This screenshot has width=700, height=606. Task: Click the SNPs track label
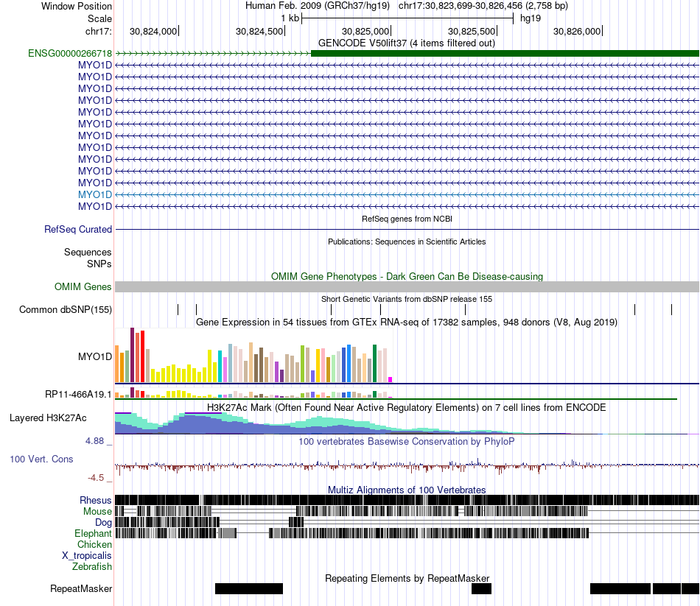99,264
